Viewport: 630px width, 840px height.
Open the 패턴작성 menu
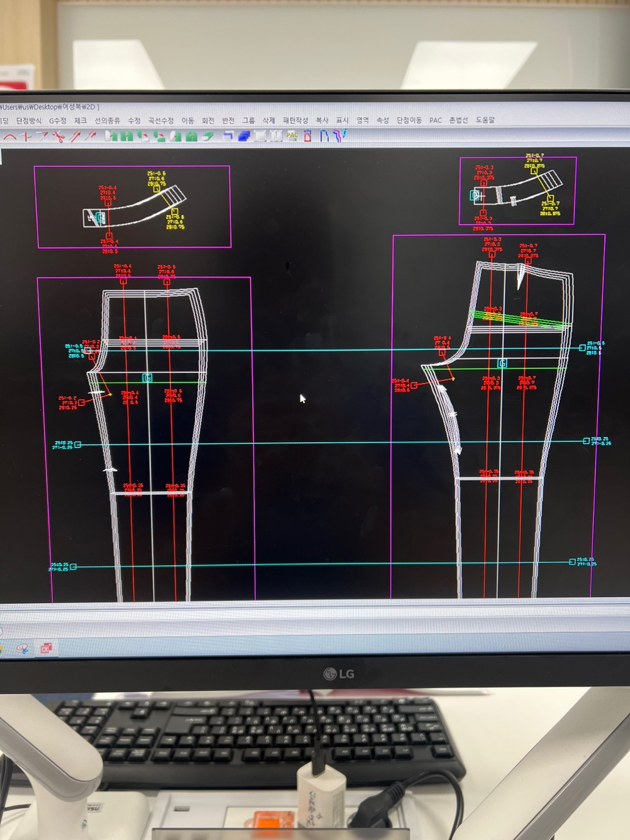pyautogui.click(x=295, y=120)
